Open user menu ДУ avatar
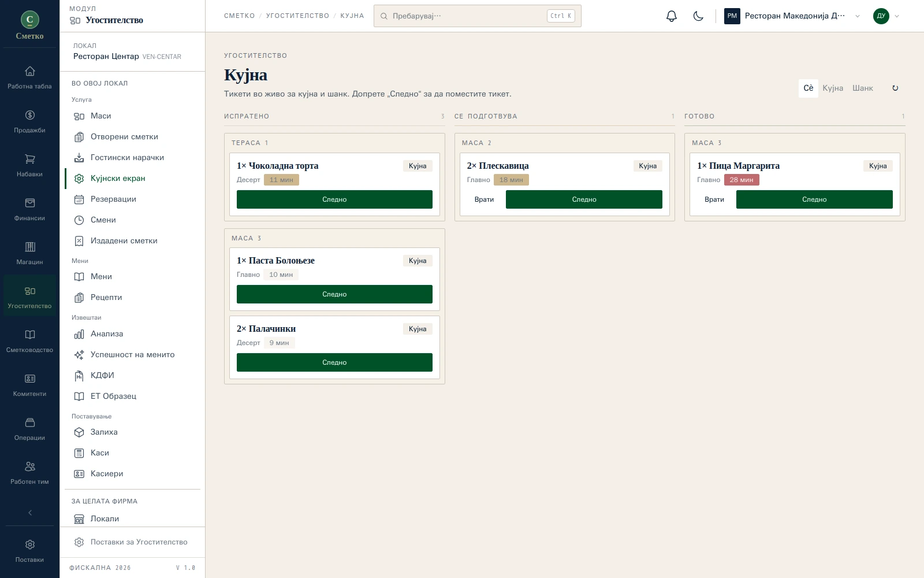The height and width of the screenshot is (578, 924). coord(886,16)
